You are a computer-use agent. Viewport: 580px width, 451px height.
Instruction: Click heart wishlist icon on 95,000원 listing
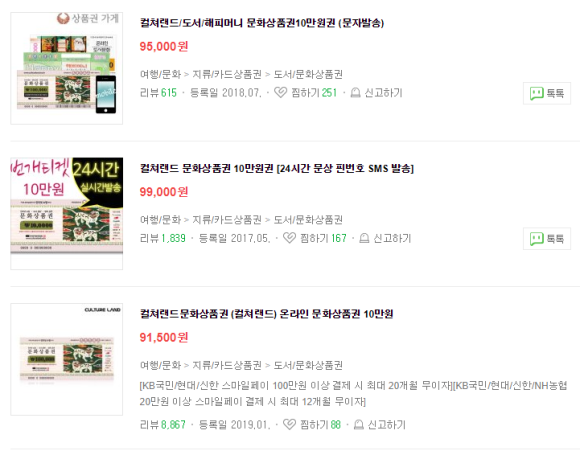coord(280,92)
